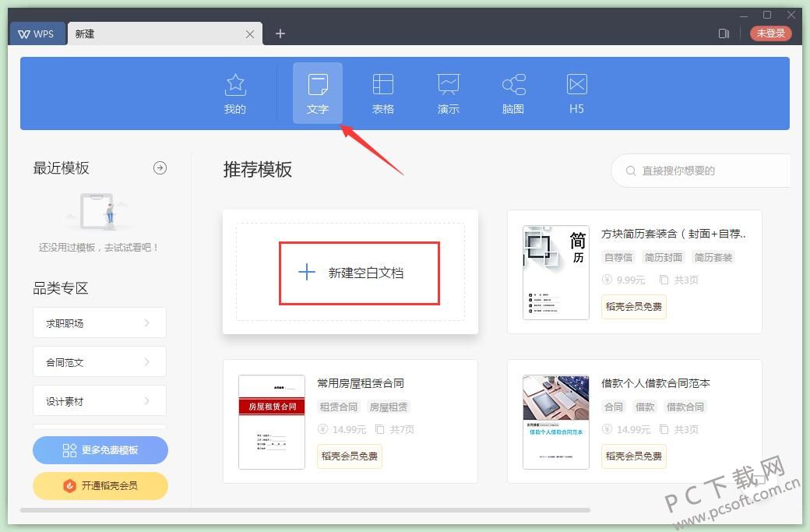
Task: Open recent templates via the circular arrow
Action: [x=160, y=167]
